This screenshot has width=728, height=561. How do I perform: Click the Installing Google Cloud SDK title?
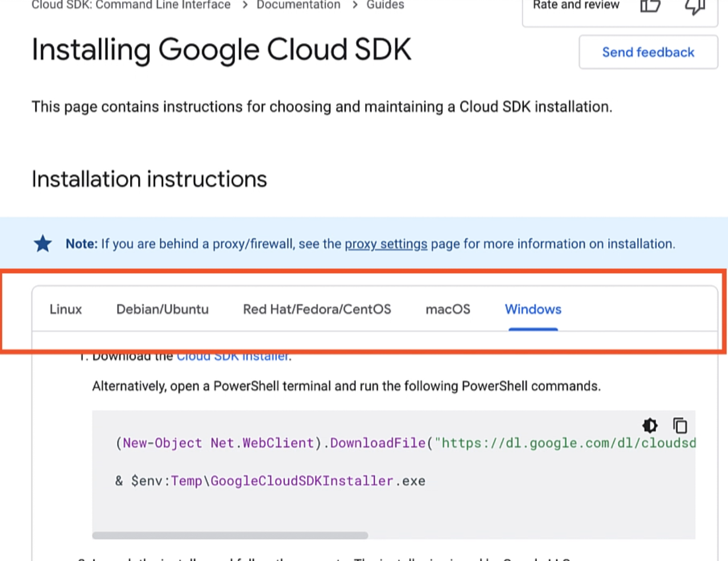coord(221,50)
